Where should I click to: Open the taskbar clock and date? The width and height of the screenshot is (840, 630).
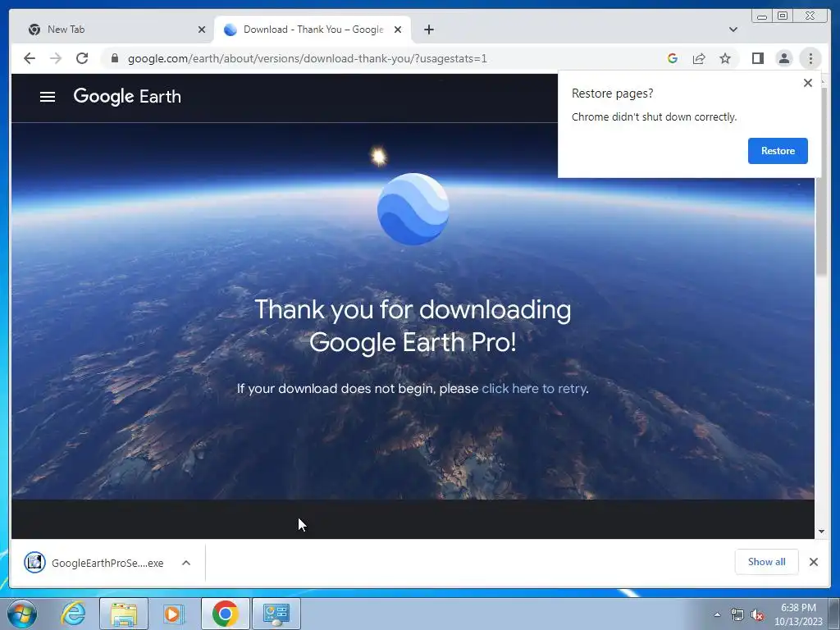(x=798, y=614)
